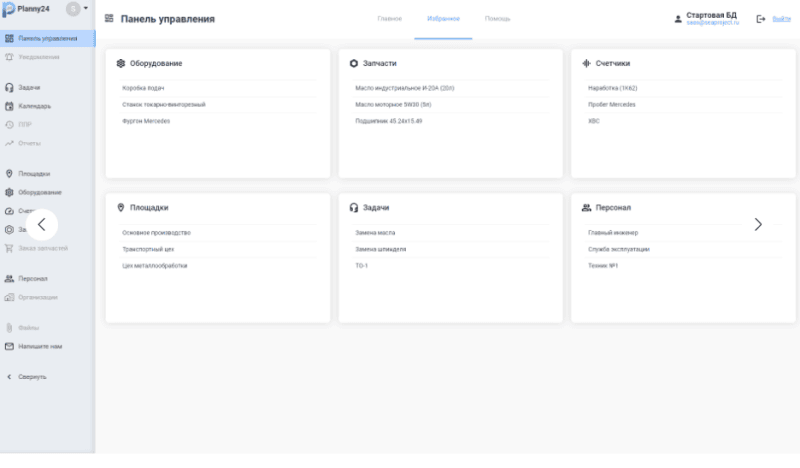
Task: Open Задачи headphones icon in sidebar
Action: click(9, 88)
